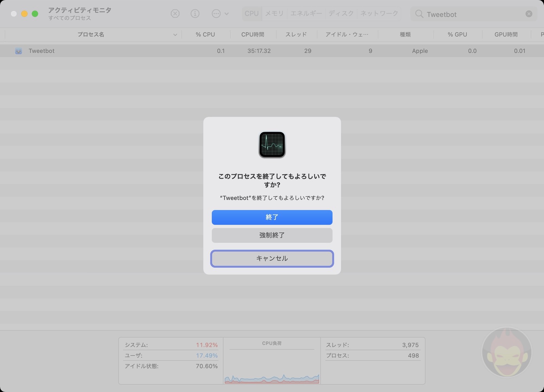The width and height of the screenshot is (544, 392).
Task: Click the stop process X toolbar icon
Action: [x=175, y=14]
